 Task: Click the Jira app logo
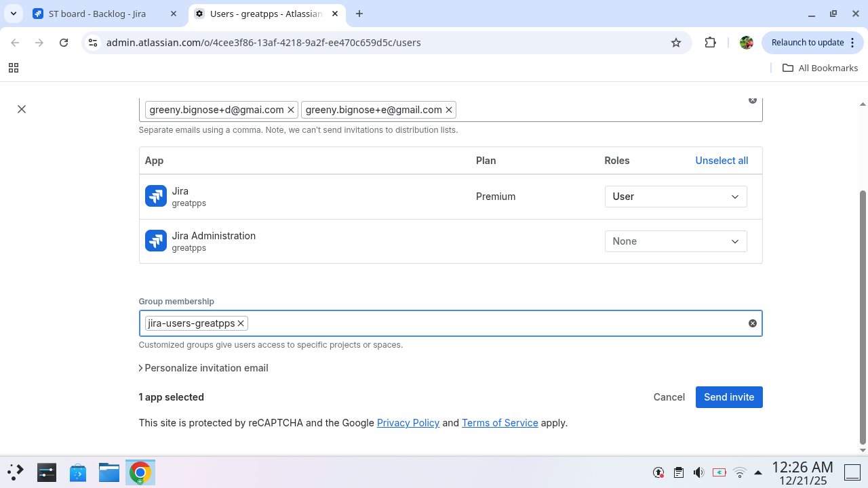[x=156, y=197]
